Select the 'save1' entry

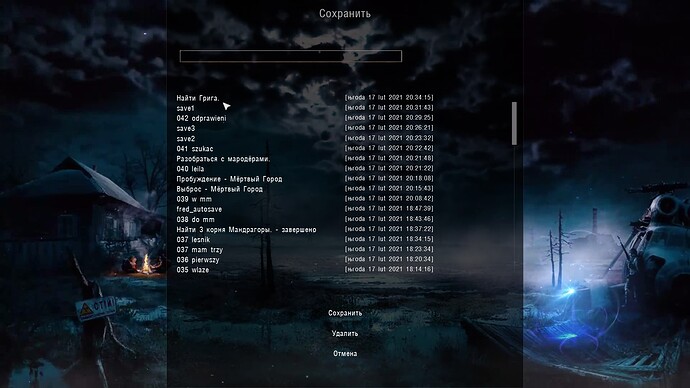[305, 108]
